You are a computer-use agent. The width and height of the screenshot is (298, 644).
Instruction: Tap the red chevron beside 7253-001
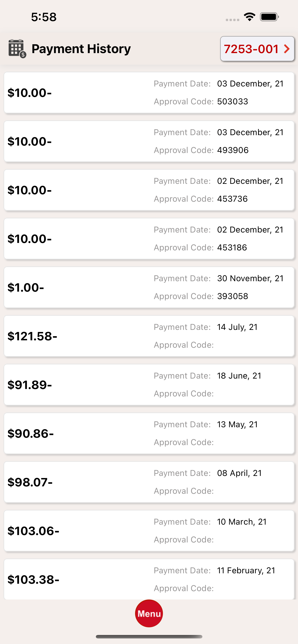287,49
